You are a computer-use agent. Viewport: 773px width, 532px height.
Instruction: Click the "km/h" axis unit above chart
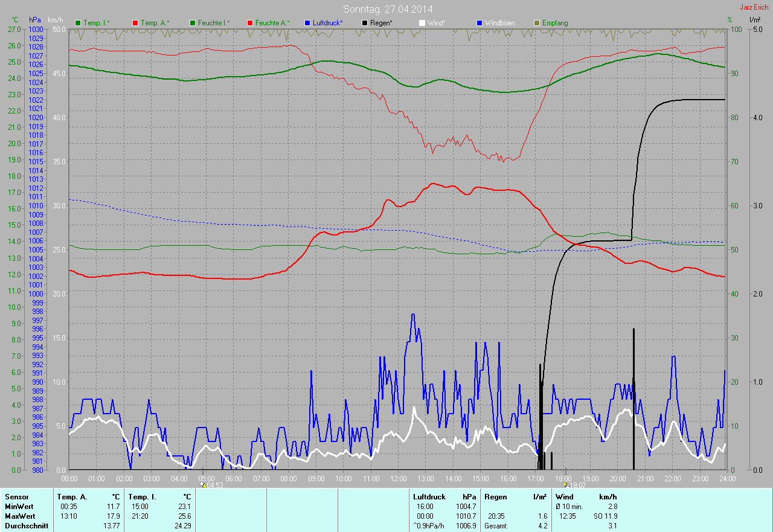(56, 20)
